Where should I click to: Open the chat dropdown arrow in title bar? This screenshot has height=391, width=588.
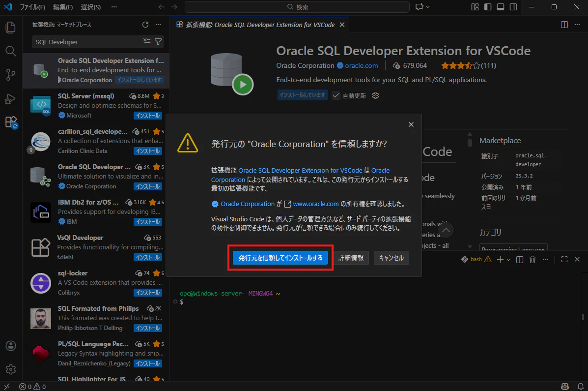pyautogui.click(x=427, y=7)
